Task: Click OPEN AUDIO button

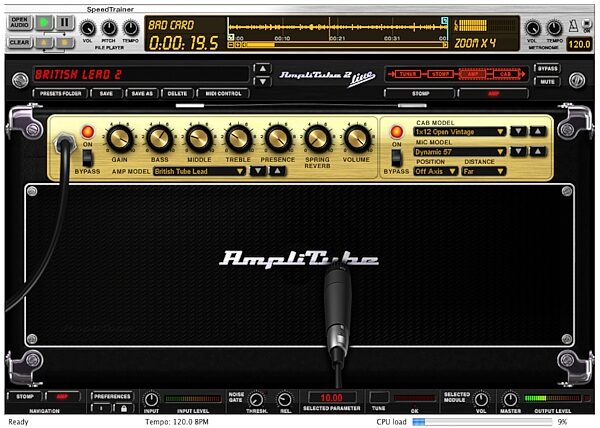Action: [20, 23]
